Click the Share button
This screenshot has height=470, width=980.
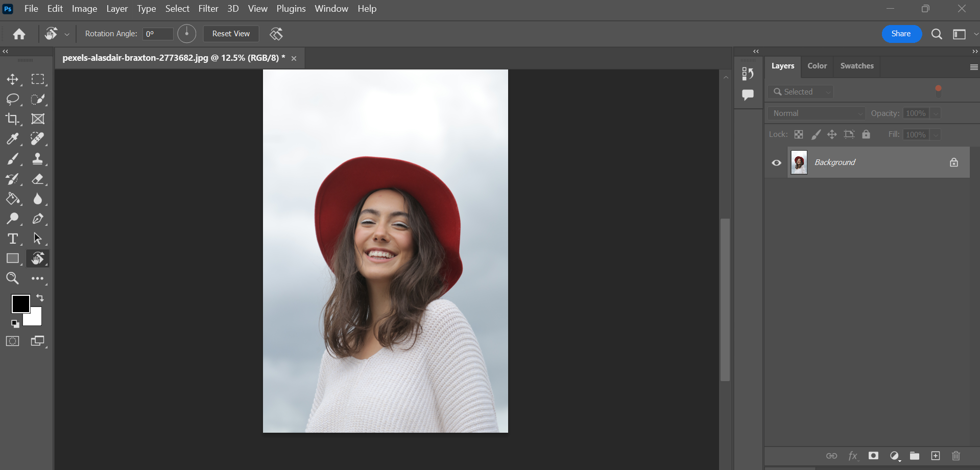[x=901, y=34]
